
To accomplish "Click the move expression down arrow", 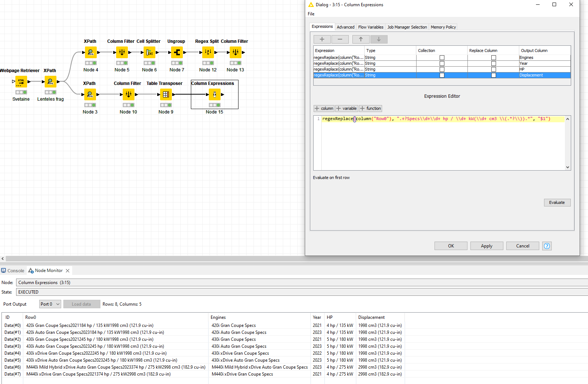I will click(x=379, y=39).
